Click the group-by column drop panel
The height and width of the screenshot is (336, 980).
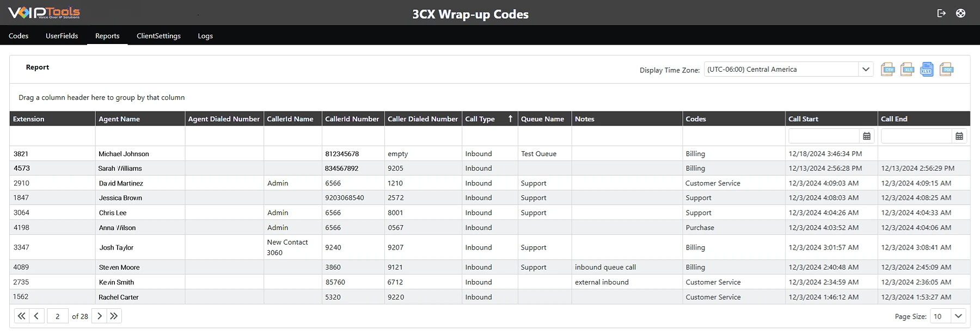489,97
